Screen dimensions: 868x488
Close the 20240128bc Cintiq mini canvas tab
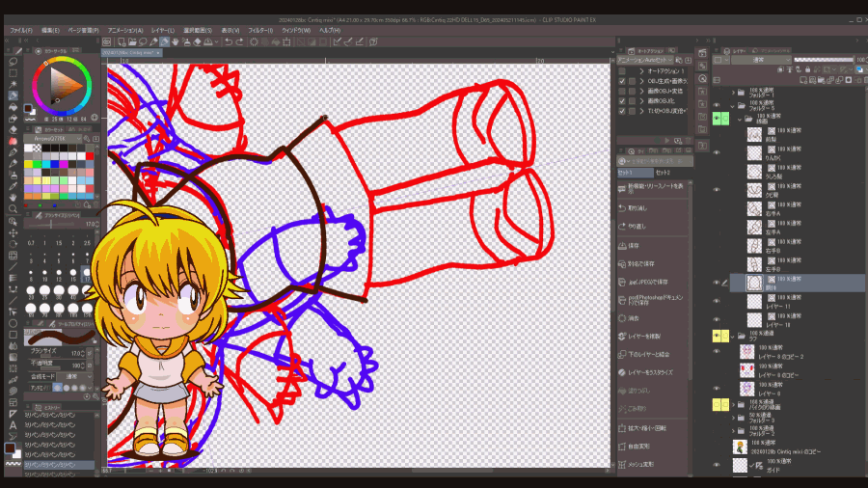click(158, 53)
